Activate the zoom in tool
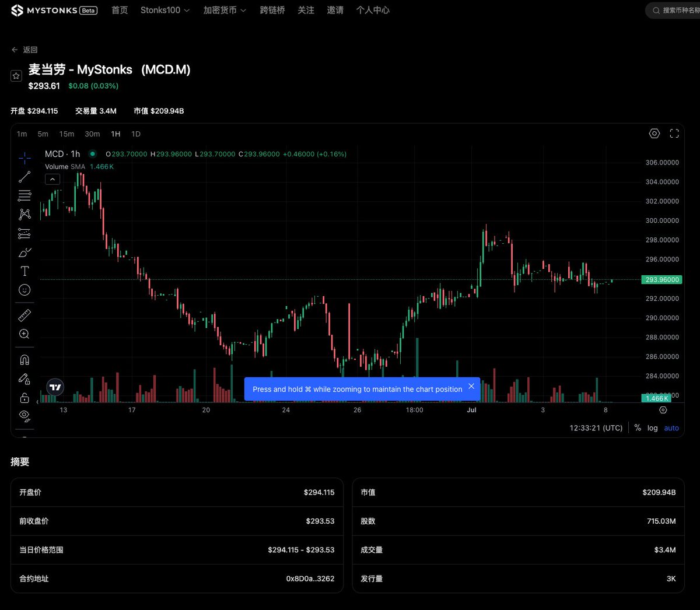700x610 pixels. (x=24, y=334)
